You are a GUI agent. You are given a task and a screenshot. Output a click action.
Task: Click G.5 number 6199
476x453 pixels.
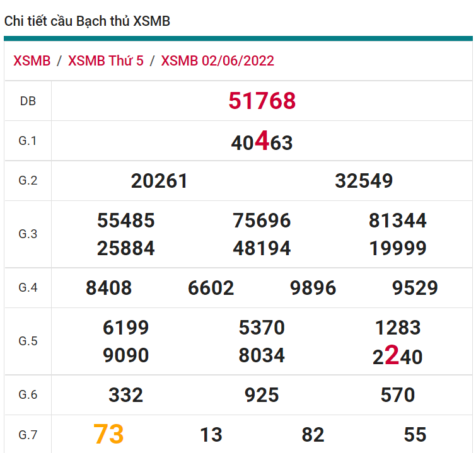pyautogui.click(x=126, y=328)
